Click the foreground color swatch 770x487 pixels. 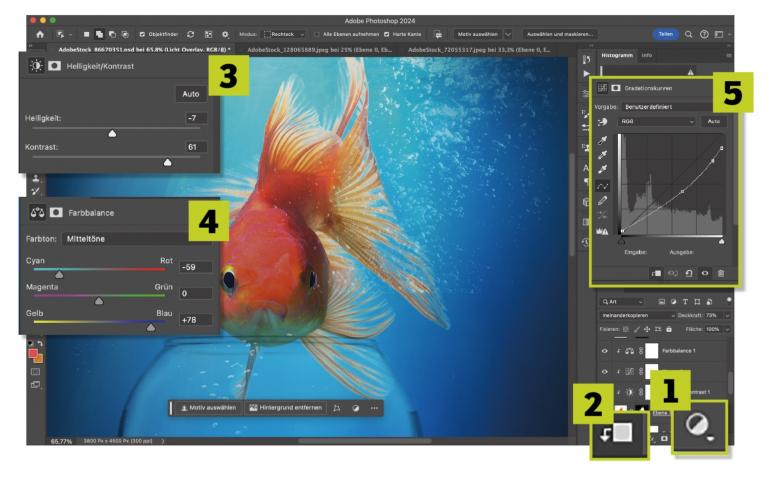[33, 353]
